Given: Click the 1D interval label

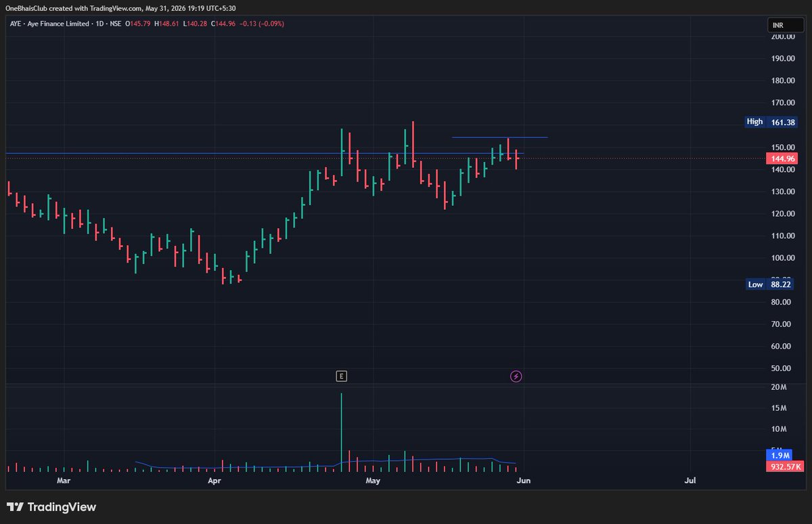Looking at the screenshot, I should 101,23.
